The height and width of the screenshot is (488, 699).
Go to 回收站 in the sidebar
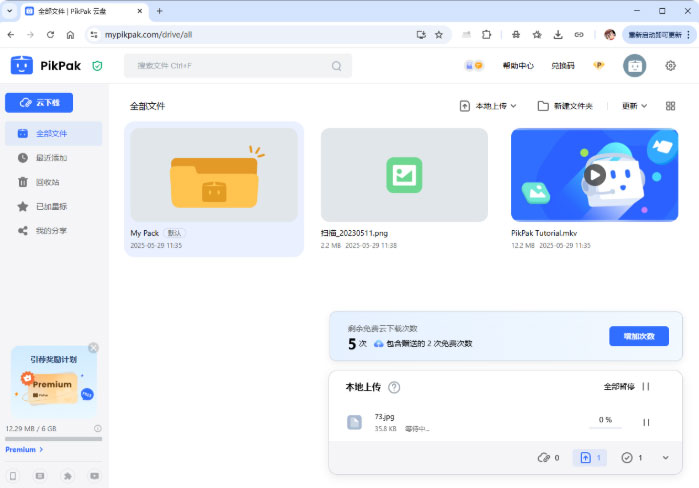pyautogui.click(x=47, y=182)
